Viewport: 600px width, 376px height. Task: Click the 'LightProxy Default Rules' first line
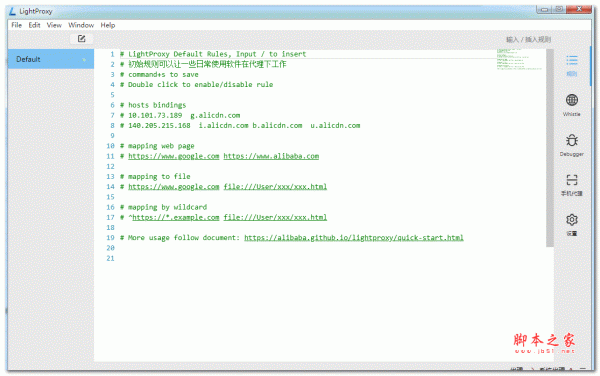(x=213, y=54)
